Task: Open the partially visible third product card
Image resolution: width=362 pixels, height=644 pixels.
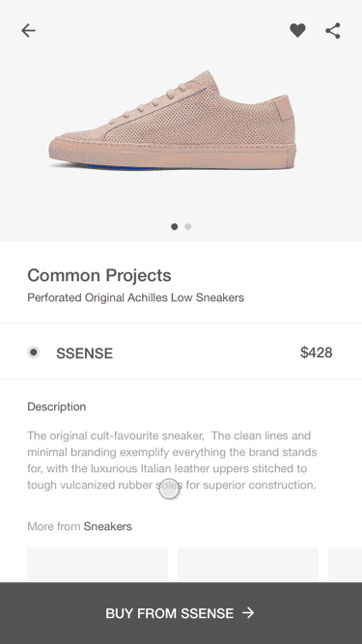Action: [346, 565]
